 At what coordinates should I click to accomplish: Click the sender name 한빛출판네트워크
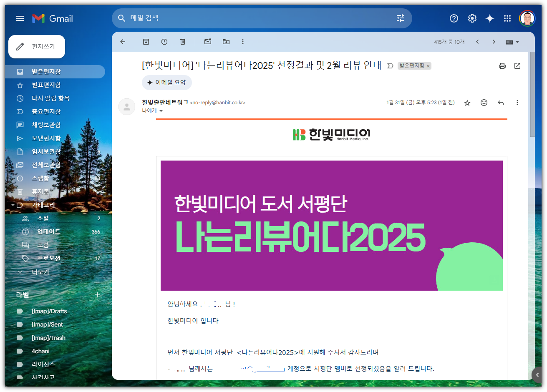165,103
